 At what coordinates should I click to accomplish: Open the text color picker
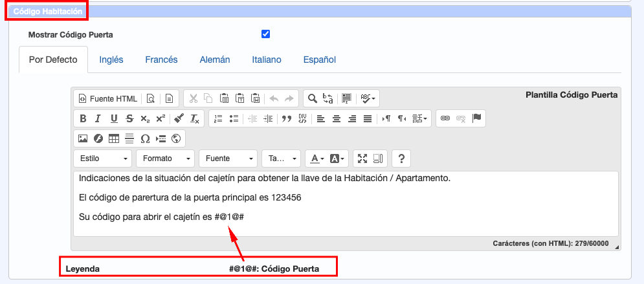pos(316,158)
